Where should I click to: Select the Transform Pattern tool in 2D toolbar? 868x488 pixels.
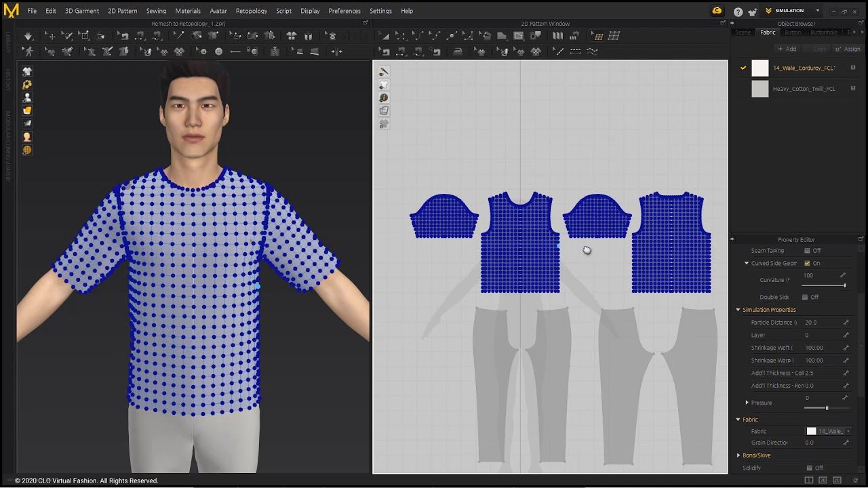tap(384, 36)
